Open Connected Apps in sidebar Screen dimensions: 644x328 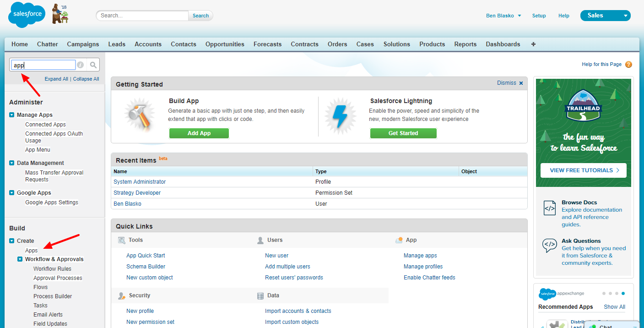45,125
